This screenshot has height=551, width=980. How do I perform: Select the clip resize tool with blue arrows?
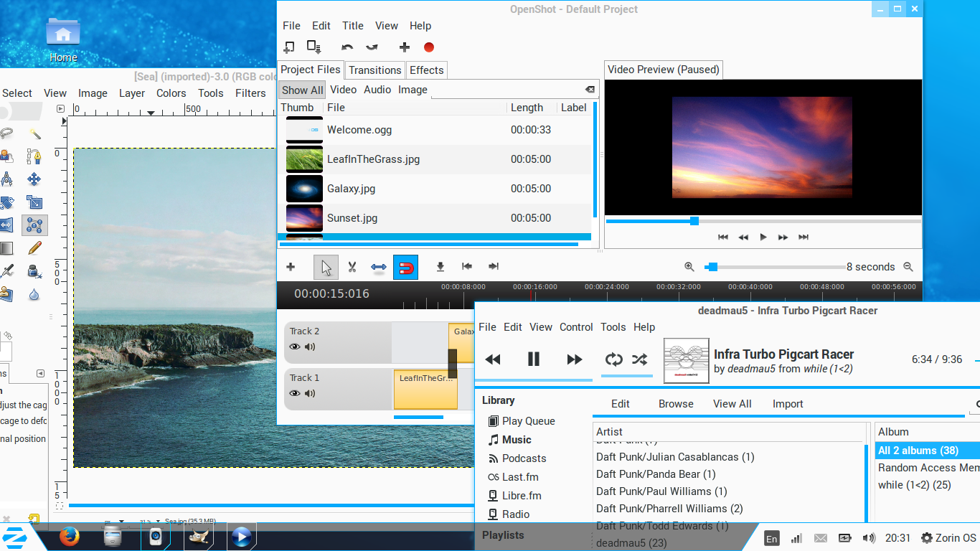(378, 266)
